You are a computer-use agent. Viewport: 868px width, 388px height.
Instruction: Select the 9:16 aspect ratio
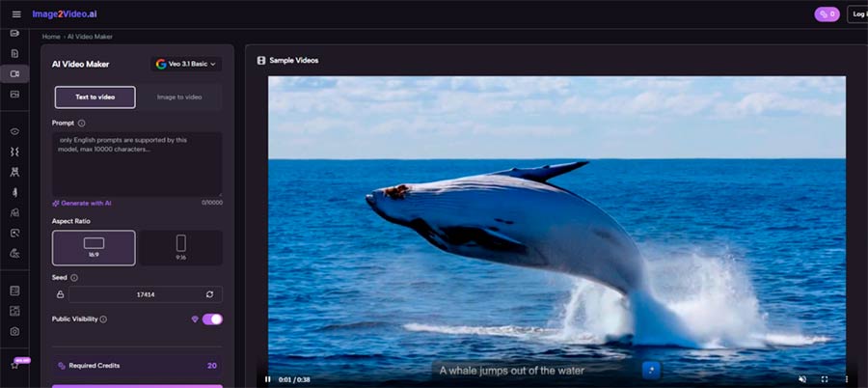pyautogui.click(x=180, y=247)
